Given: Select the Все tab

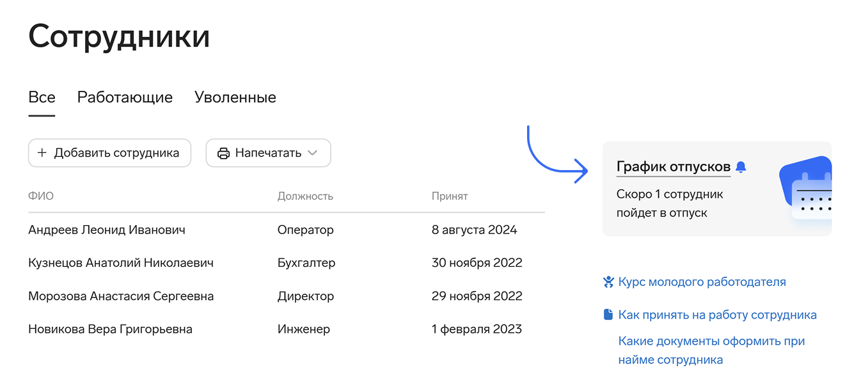Looking at the screenshot, I should tap(42, 97).
